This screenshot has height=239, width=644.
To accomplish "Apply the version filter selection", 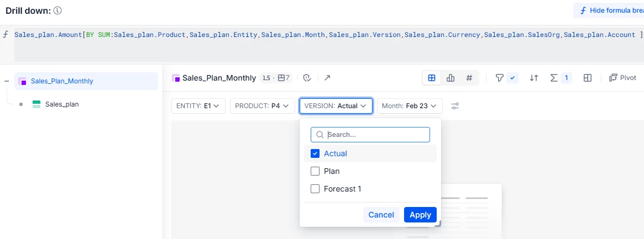I will pos(420,215).
